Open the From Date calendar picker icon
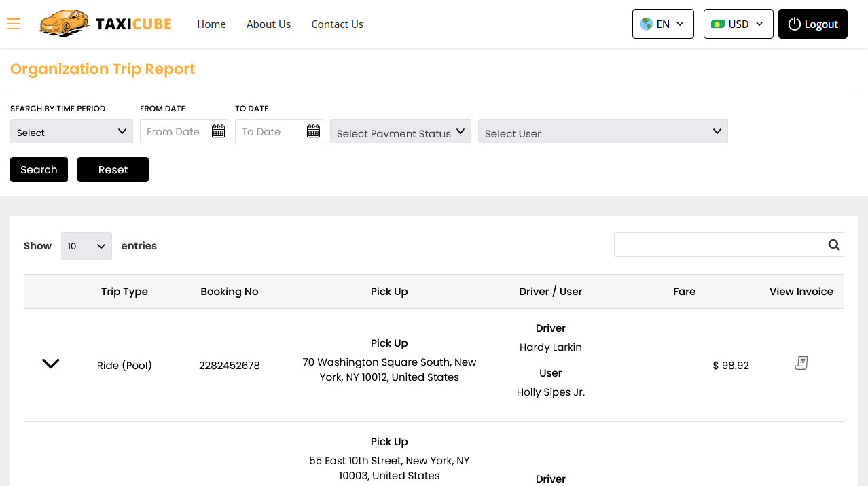The height and width of the screenshot is (486, 868). coord(218,131)
